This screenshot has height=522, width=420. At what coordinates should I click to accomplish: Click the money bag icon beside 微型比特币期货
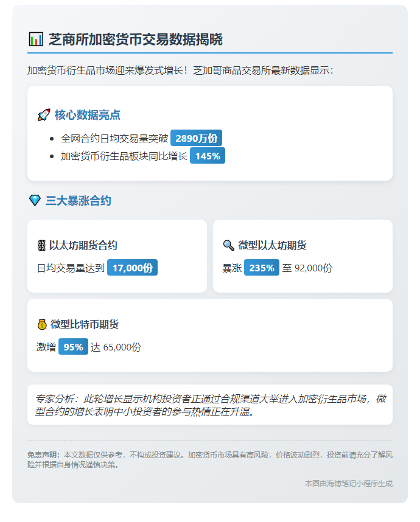tap(42, 324)
